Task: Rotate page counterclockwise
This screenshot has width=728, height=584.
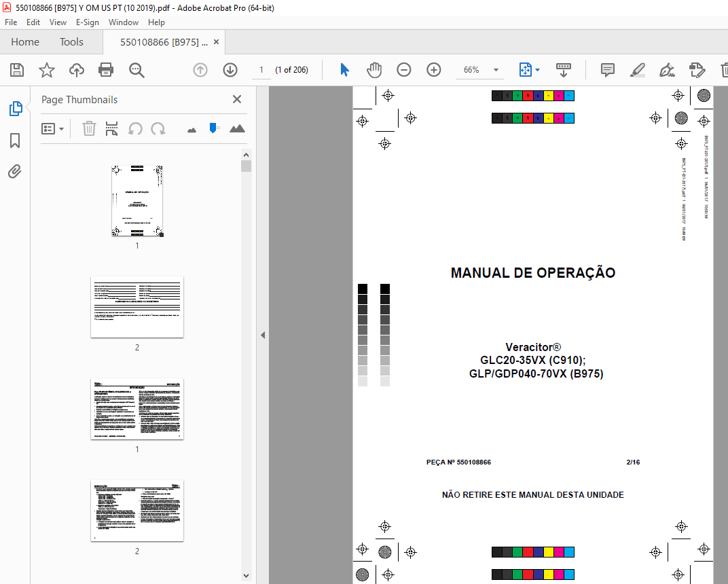Action: coord(135,128)
